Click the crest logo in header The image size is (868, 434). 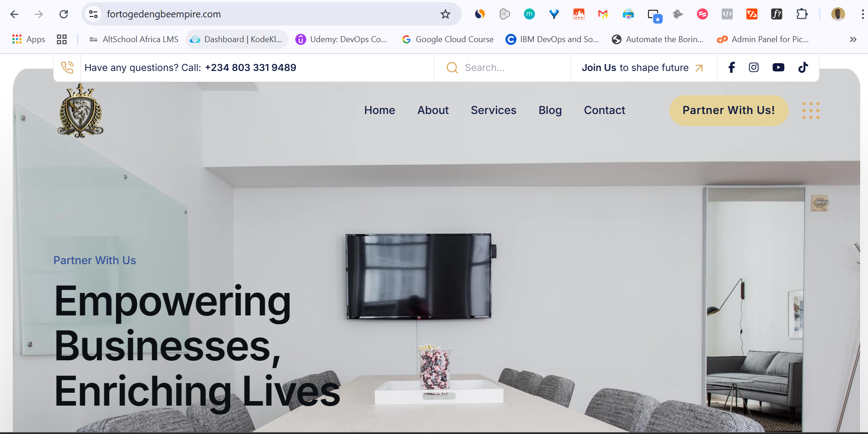[81, 111]
